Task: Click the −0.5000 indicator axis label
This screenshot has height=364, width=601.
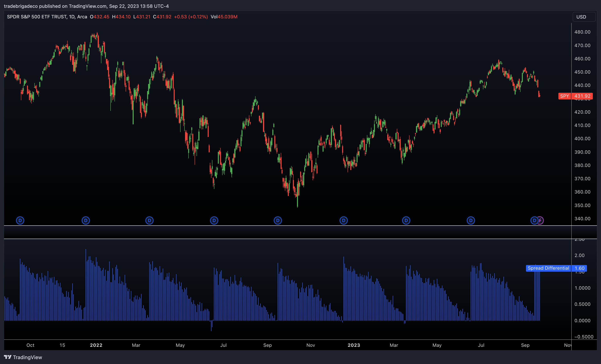Action: click(584, 337)
